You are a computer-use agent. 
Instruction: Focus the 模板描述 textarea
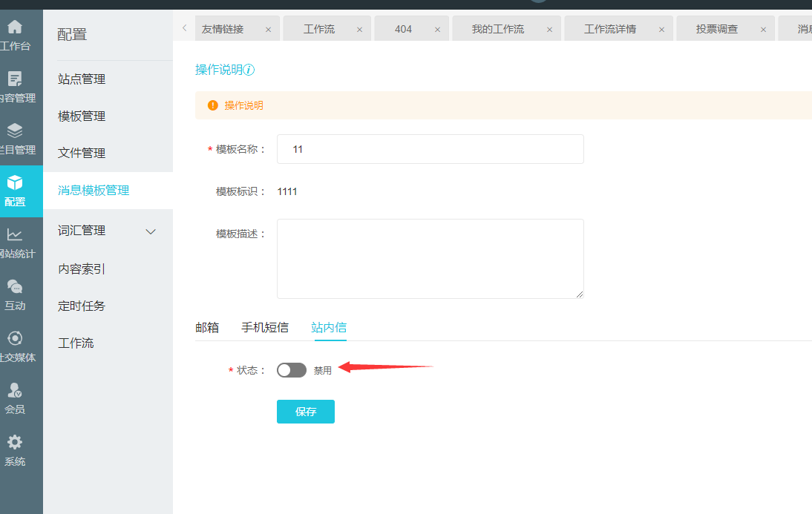(x=430, y=259)
